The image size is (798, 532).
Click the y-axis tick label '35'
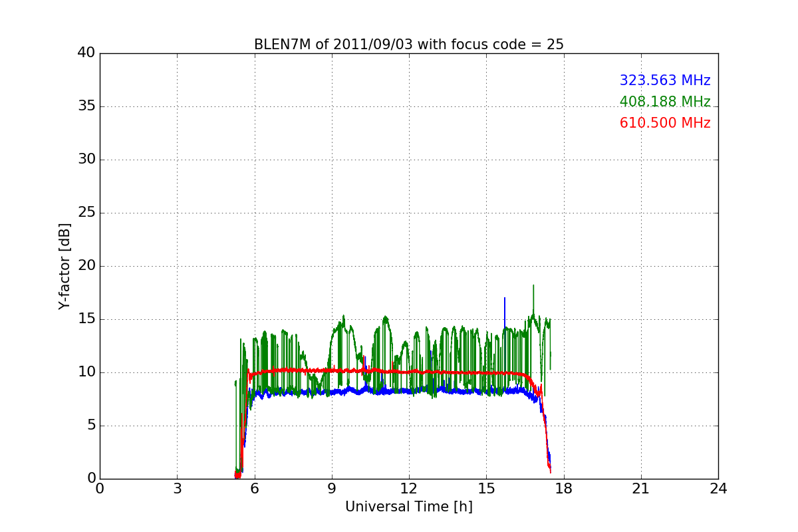[x=86, y=106]
